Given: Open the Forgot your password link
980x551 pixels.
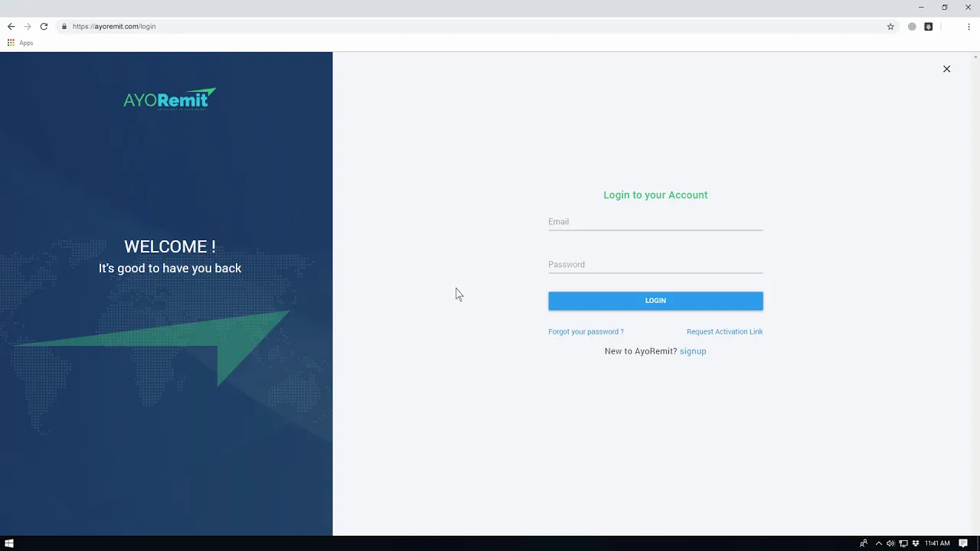Looking at the screenshot, I should pos(586,331).
